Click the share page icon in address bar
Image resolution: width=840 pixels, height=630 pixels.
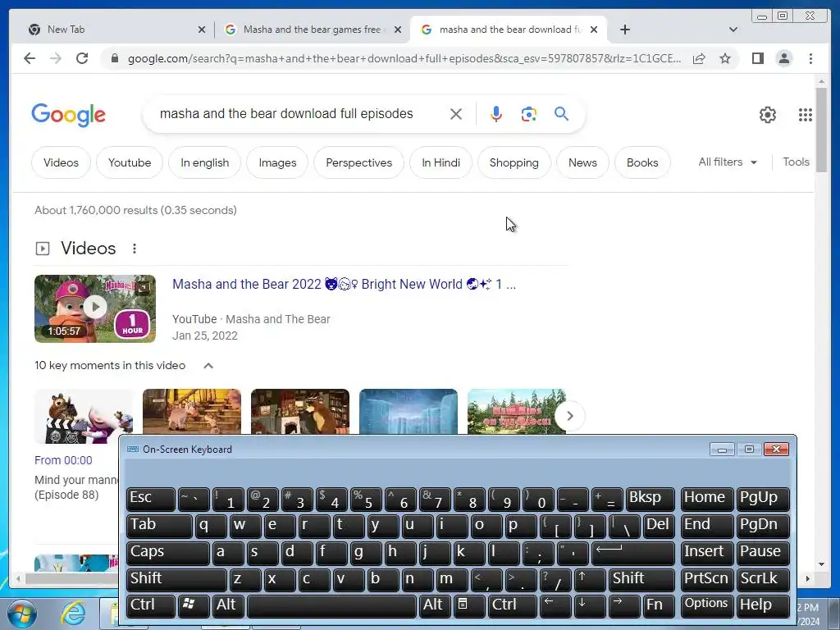point(699,58)
